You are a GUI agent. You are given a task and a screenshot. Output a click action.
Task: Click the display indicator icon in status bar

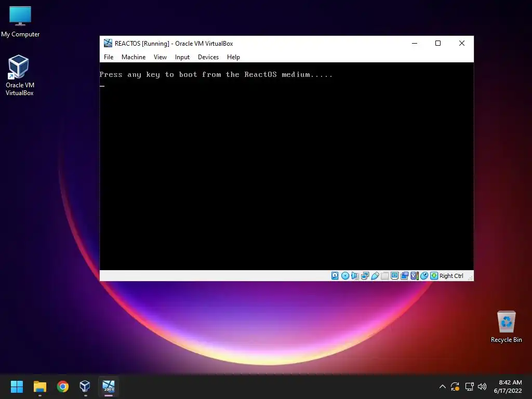click(395, 276)
